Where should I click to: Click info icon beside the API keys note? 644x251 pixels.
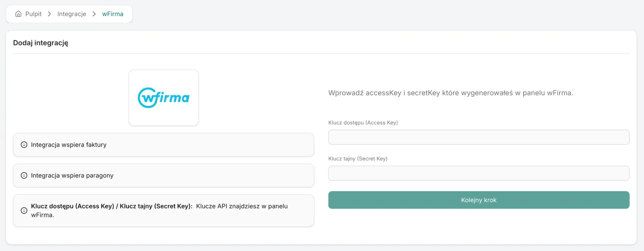(x=24, y=210)
